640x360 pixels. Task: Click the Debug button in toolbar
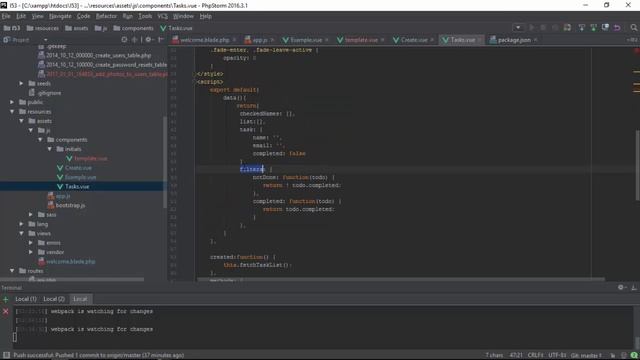[543, 28]
